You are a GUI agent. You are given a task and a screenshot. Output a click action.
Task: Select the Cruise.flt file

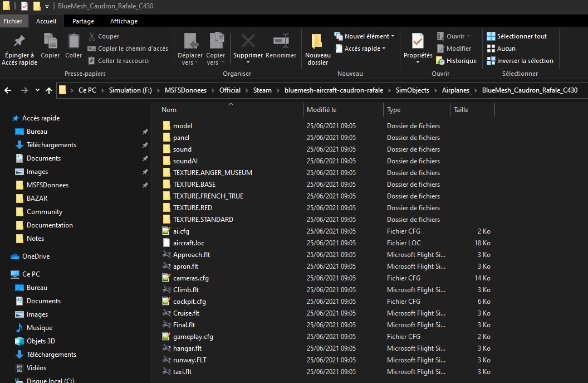pos(186,313)
